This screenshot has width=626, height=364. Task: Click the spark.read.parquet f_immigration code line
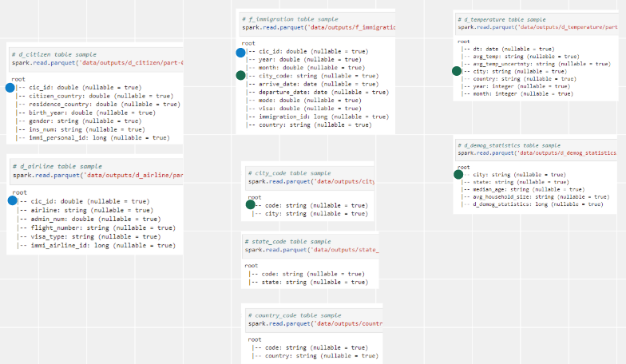point(319,27)
